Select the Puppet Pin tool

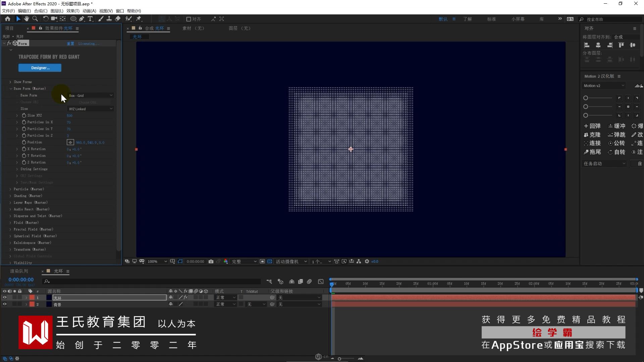(139, 19)
